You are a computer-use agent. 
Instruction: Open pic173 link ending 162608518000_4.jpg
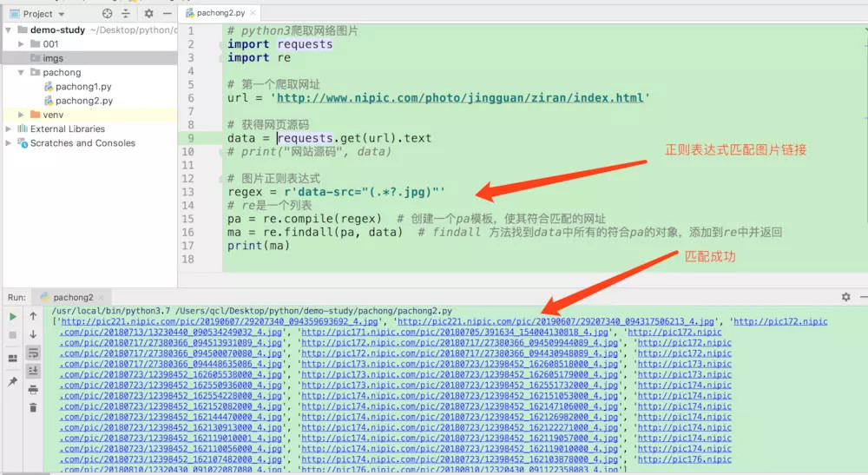459,364
